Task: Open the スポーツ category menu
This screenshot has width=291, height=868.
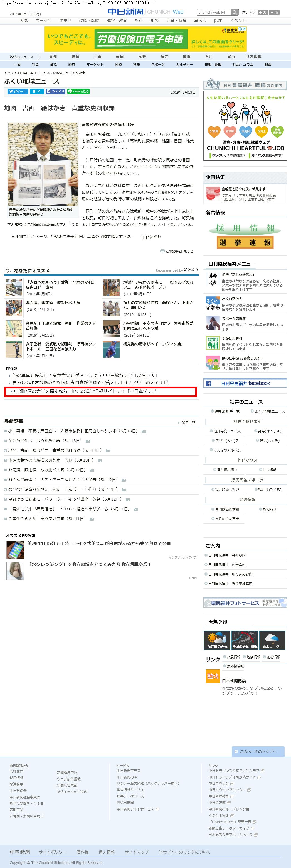Action: (x=158, y=64)
